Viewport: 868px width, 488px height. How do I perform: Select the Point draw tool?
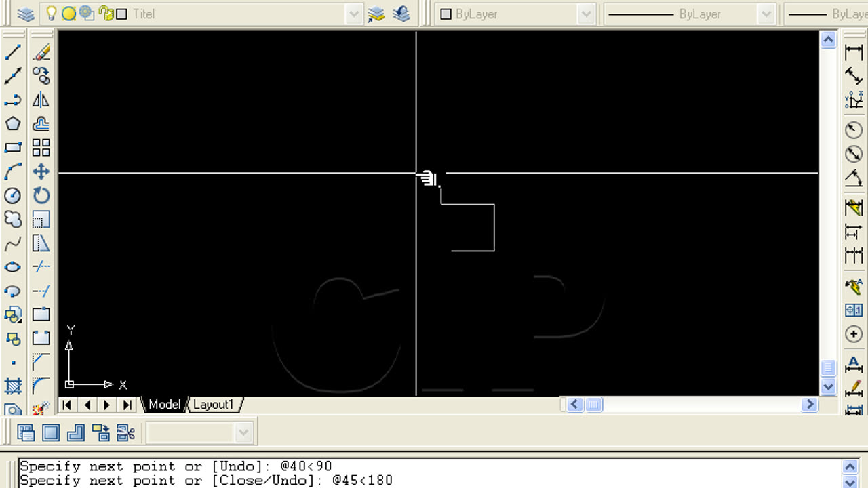coord(13,363)
